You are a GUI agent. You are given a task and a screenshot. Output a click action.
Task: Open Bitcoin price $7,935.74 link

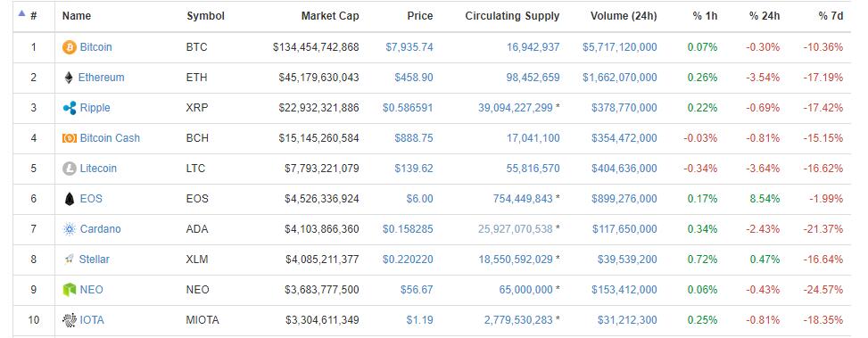tap(409, 47)
